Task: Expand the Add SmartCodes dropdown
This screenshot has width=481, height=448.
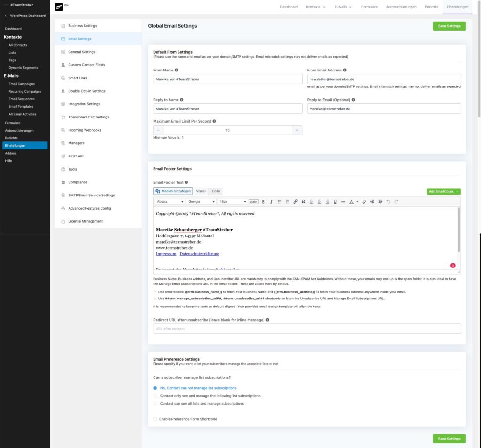Action: click(x=443, y=191)
